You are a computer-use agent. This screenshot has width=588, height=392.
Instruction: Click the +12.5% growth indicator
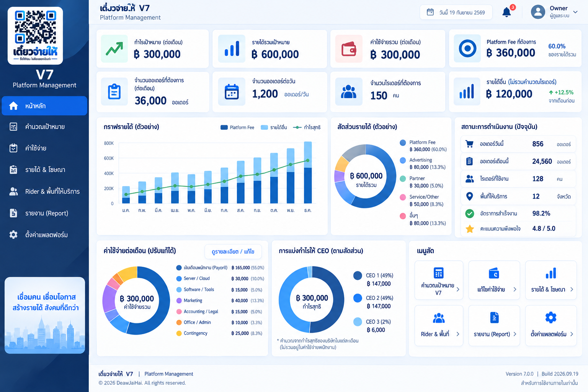[x=561, y=92]
